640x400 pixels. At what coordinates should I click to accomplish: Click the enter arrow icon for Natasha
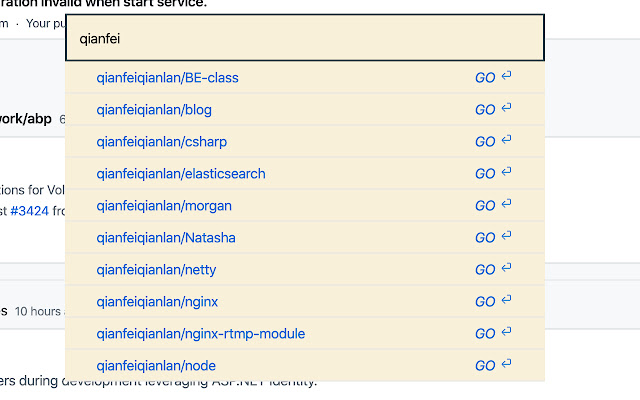tap(507, 236)
